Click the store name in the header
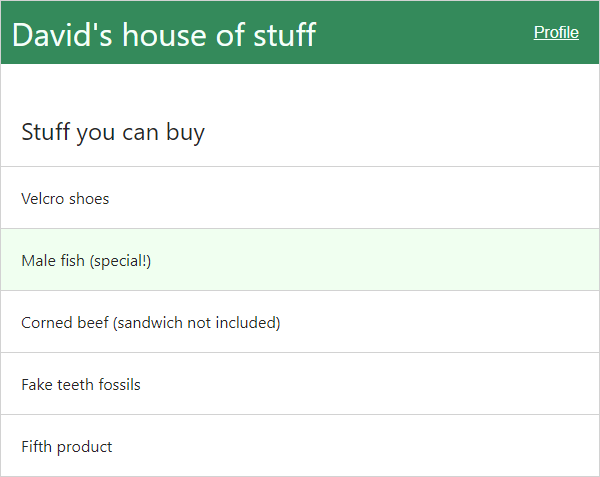 164,34
